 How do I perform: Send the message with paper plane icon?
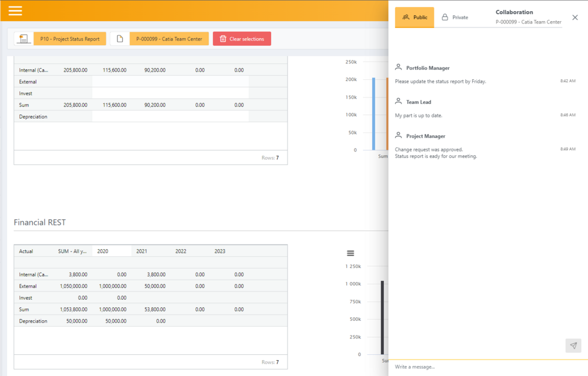tap(573, 345)
